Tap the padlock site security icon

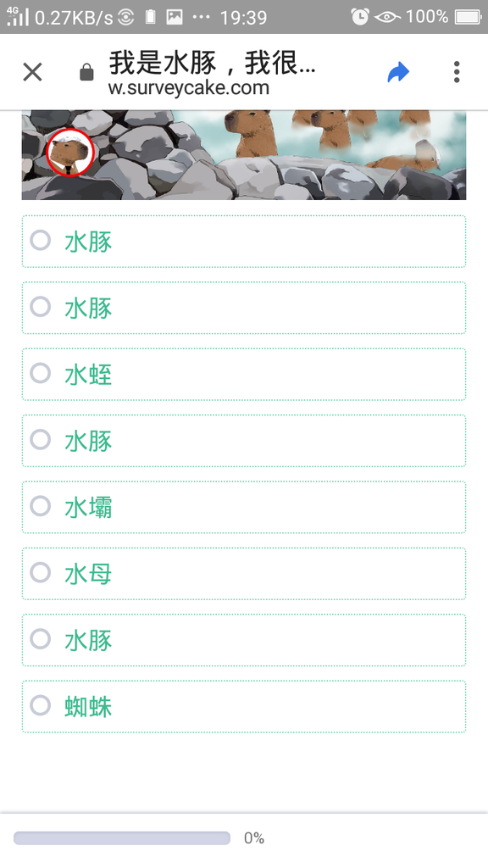tap(86, 72)
